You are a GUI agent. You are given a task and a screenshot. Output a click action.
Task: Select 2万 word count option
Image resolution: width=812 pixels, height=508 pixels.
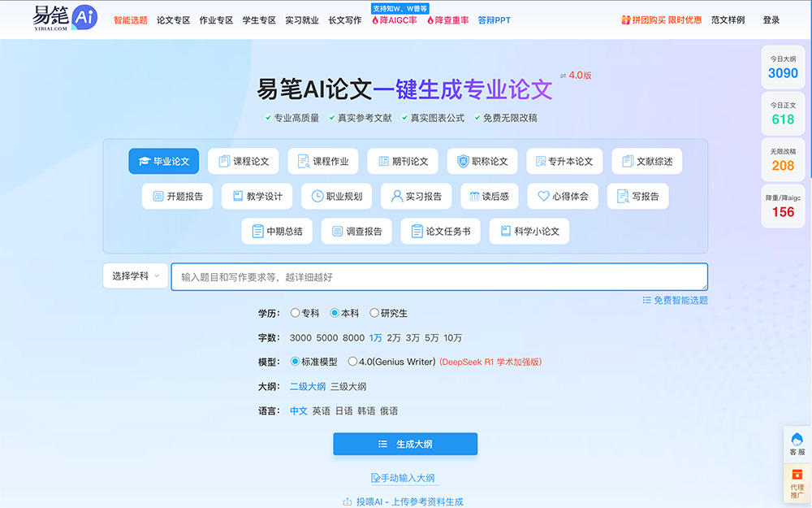tap(394, 337)
